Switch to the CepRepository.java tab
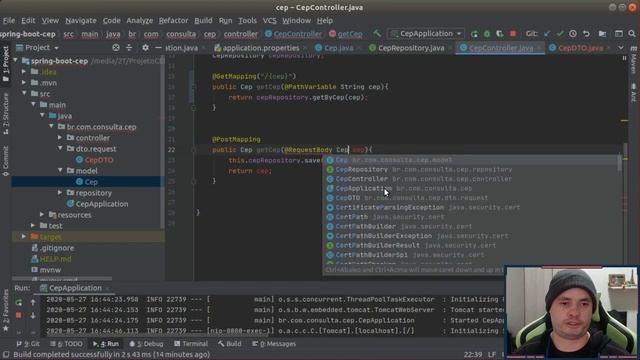640x360 pixels. (x=411, y=48)
